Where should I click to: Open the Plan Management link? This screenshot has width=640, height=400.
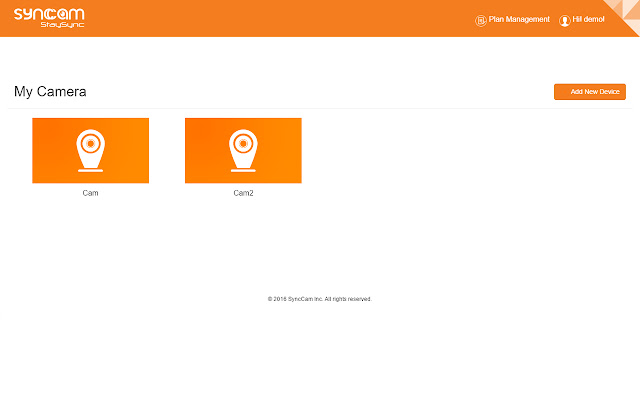(x=519, y=20)
